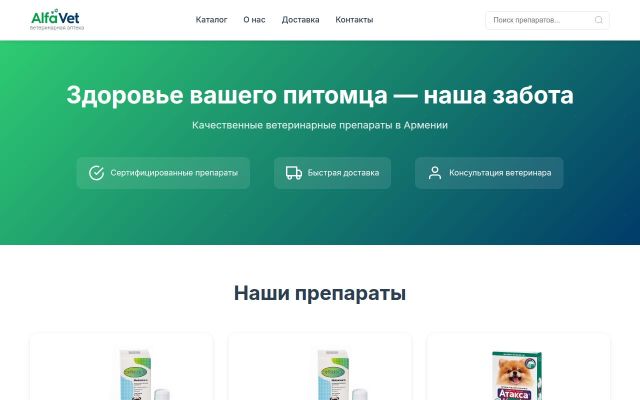
Task: Click subtitle Качественные ветеринарные препараты в Армении
Action: 320,125
